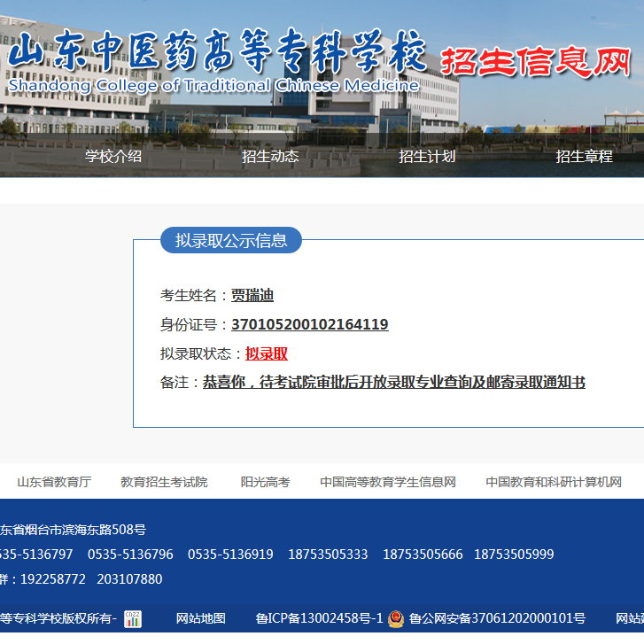Click the red 拟录取 status value
The image size is (644, 644).
point(266,353)
